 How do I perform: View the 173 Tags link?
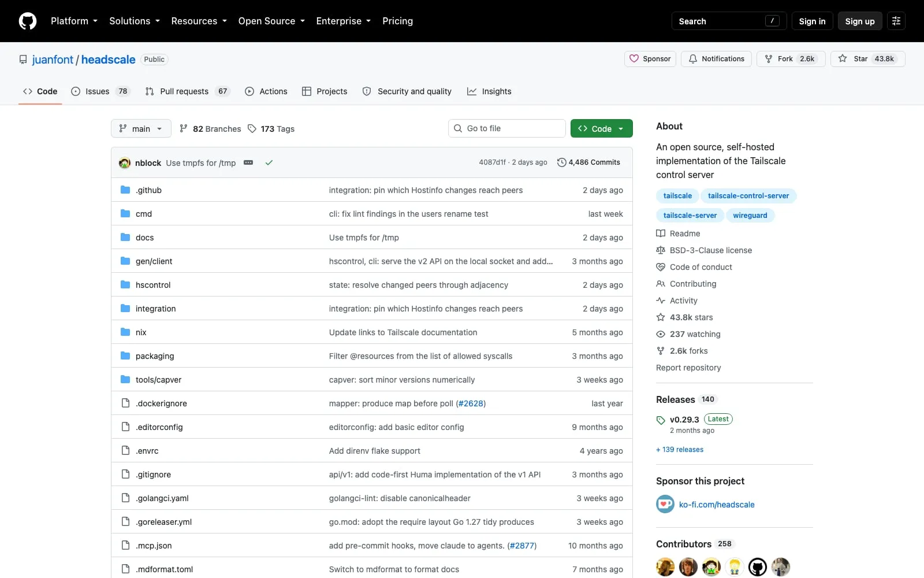pyautogui.click(x=271, y=128)
